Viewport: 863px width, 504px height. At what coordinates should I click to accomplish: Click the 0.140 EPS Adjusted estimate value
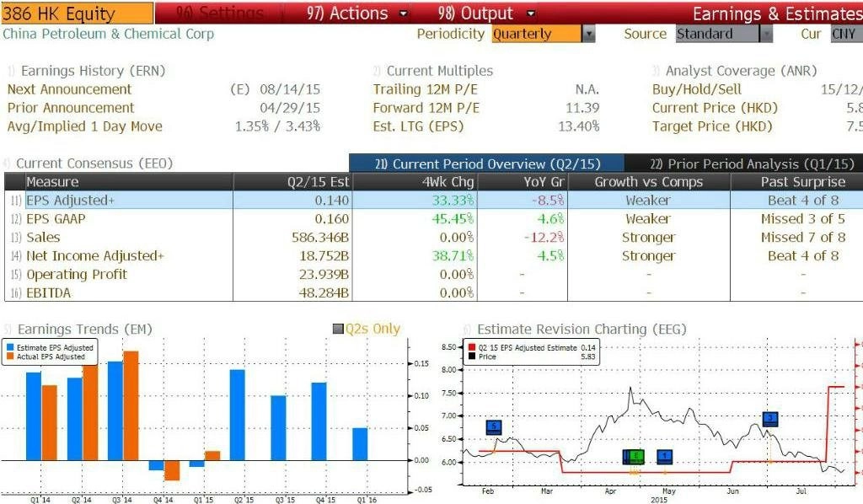pyautogui.click(x=332, y=201)
